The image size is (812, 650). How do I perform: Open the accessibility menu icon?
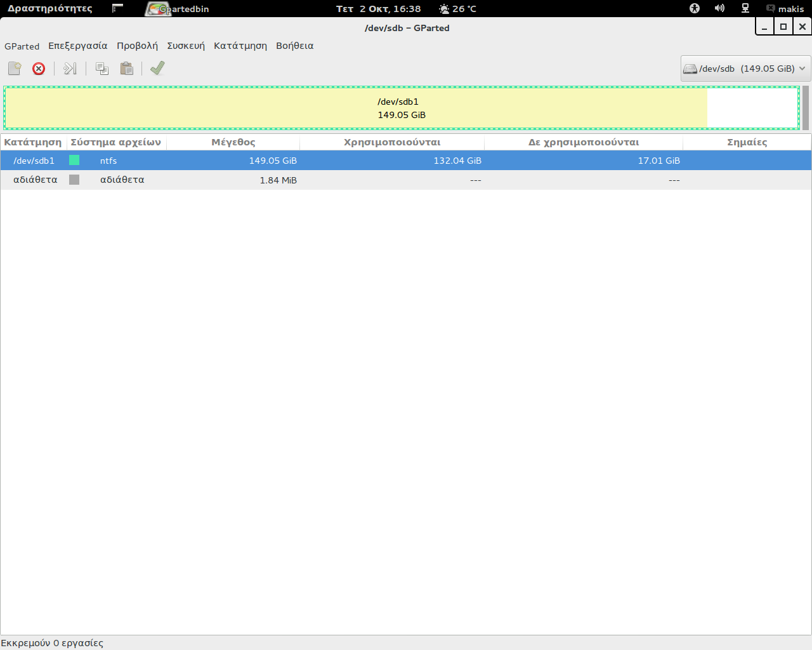pyautogui.click(x=695, y=8)
